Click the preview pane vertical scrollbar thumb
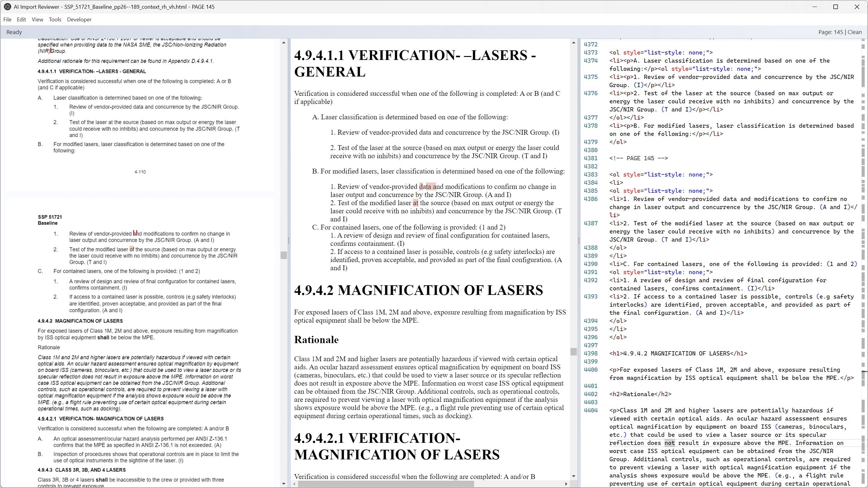Image resolution: width=868 pixels, height=488 pixels. pos(574,352)
